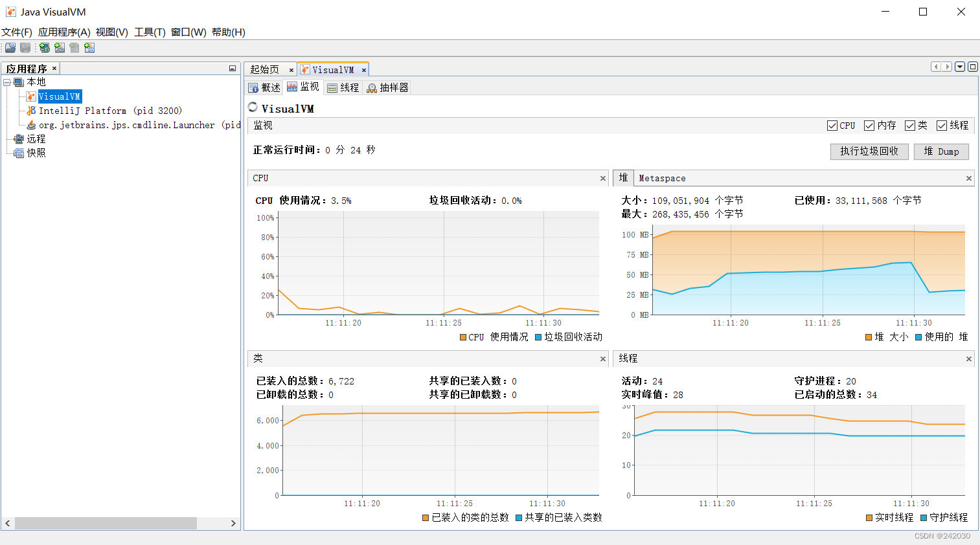Screen dimensions: 980x545
Task: Open the opened documents dropdown list
Action: (x=960, y=67)
